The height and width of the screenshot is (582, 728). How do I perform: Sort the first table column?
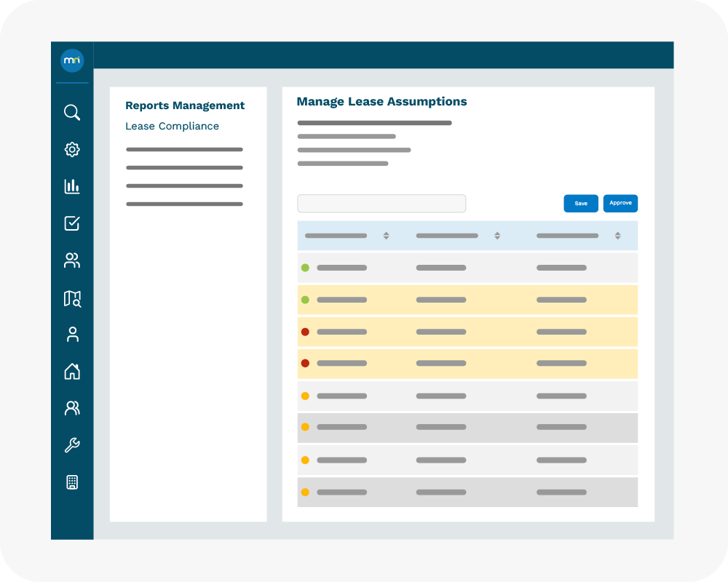386,236
